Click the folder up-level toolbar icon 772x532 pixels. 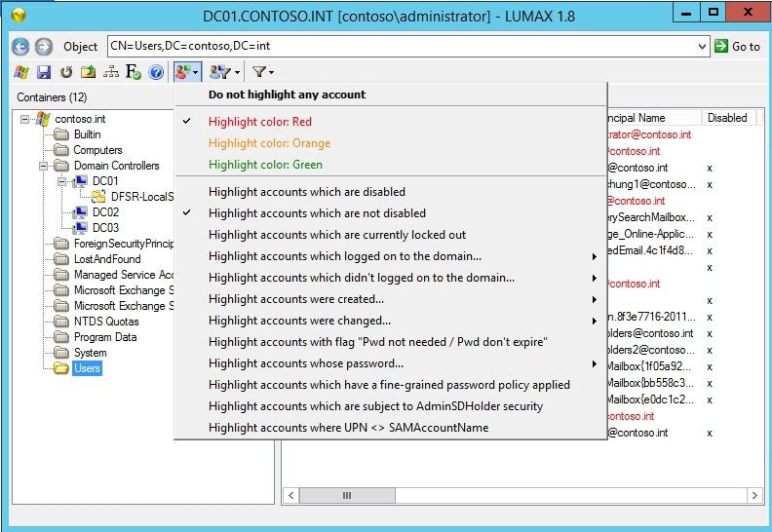coord(88,72)
